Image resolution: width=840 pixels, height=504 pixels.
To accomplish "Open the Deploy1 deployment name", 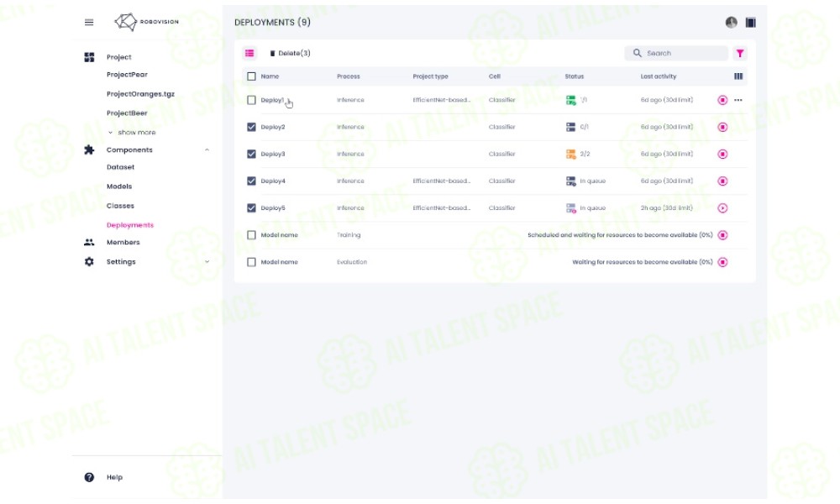I will point(272,100).
